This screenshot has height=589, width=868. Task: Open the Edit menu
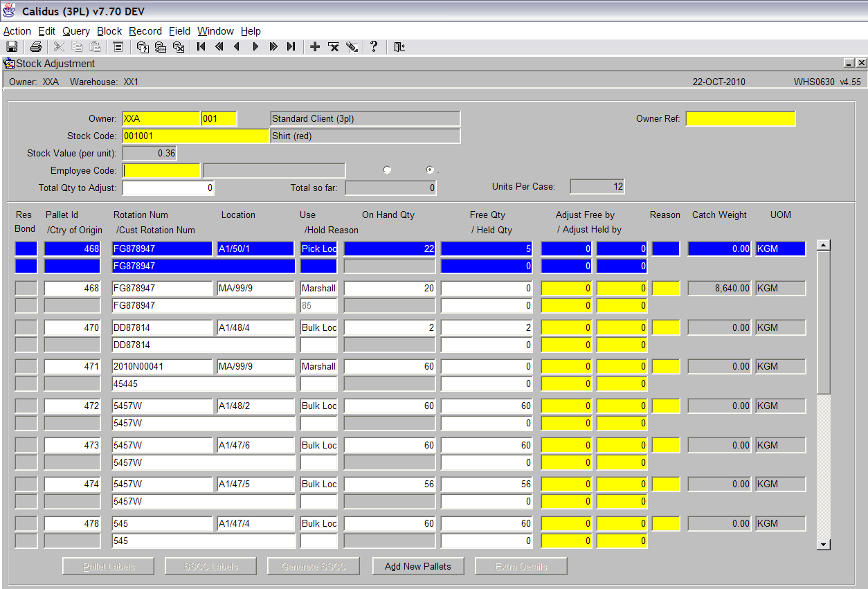tap(46, 31)
